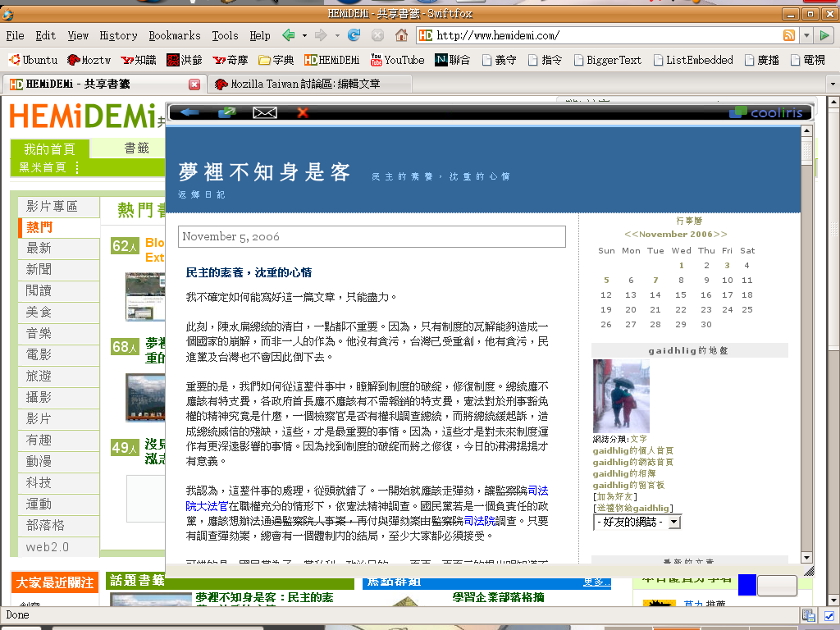Click RSS feed icon in address bar
Viewport: 840px width, 630px height.
point(789,35)
